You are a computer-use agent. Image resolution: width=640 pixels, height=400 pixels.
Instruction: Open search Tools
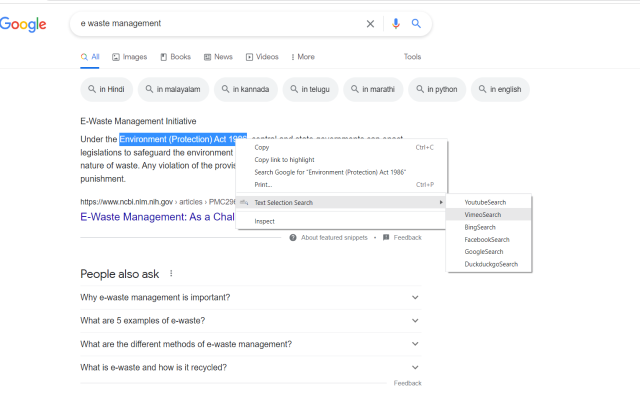pos(412,57)
